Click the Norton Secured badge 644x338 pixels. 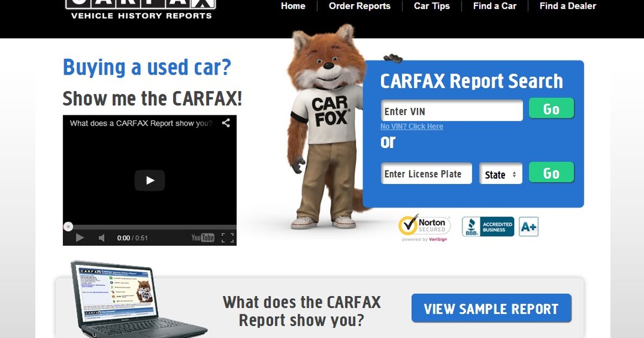click(424, 227)
